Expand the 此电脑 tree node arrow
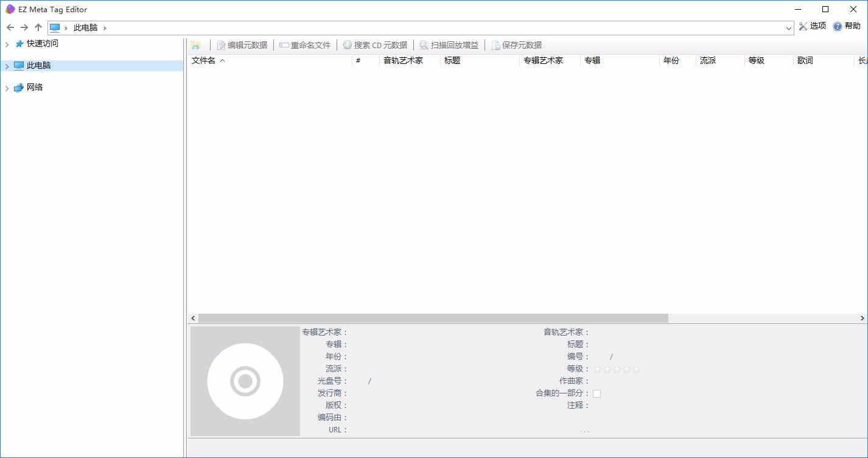This screenshot has height=458, width=868. (7, 66)
